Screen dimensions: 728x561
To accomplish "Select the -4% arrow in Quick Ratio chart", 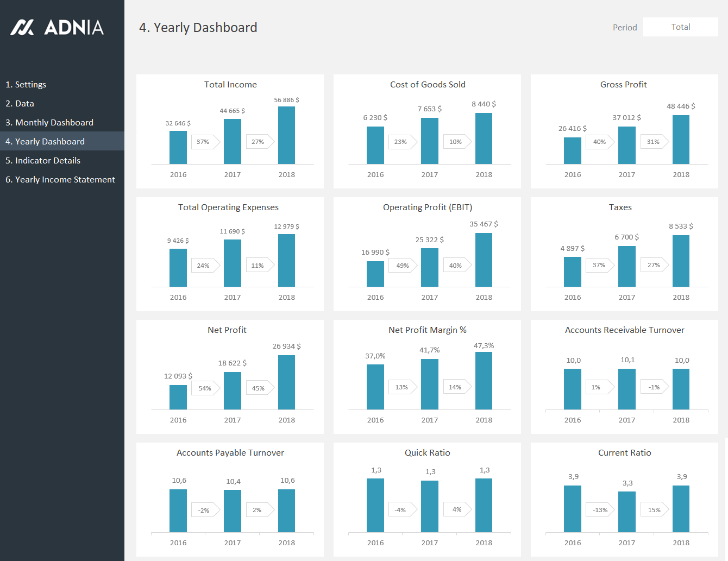I will pos(402,510).
